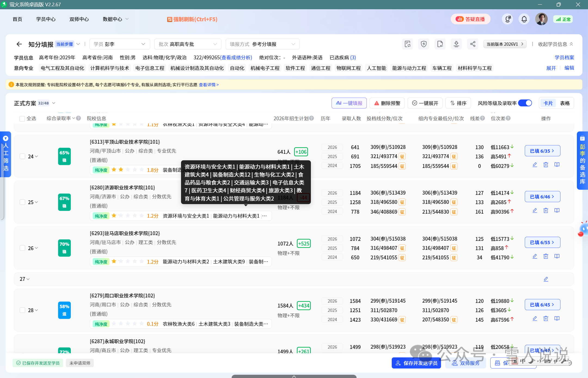
Task: Expand the row number 27 chevron
Action: pyautogui.click(x=28, y=279)
